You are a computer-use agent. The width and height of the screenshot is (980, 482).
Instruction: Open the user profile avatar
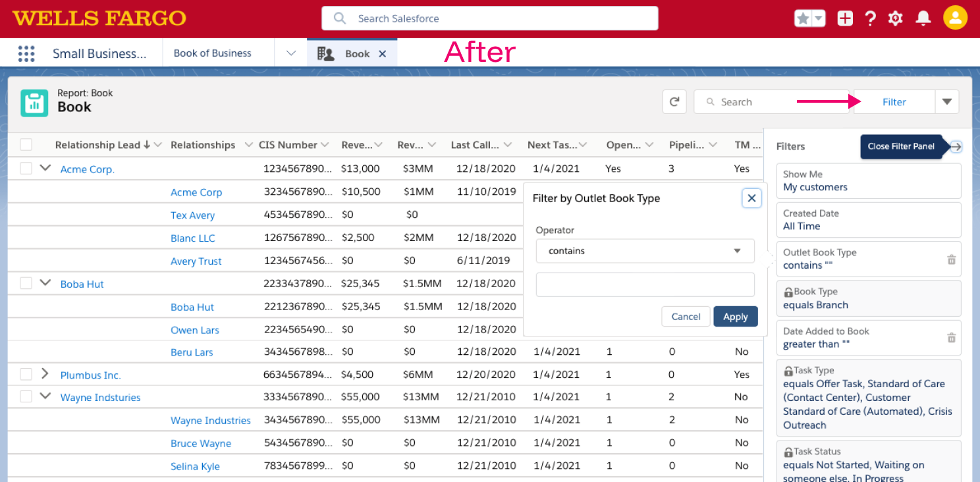(x=955, y=18)
